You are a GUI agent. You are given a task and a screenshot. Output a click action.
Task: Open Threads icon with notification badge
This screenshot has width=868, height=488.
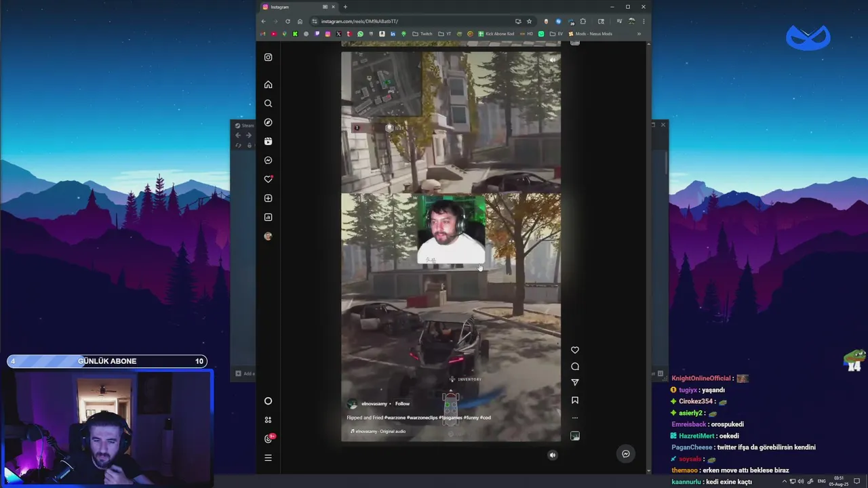click(269, 439)
